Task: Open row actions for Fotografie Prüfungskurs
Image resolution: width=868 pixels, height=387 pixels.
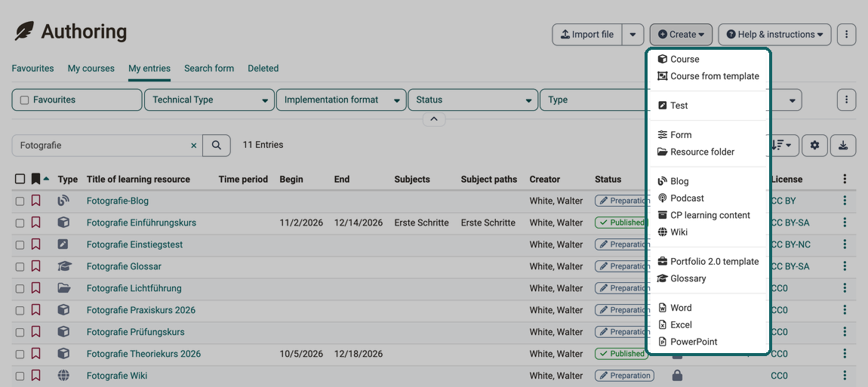Action: pos(845,332)
